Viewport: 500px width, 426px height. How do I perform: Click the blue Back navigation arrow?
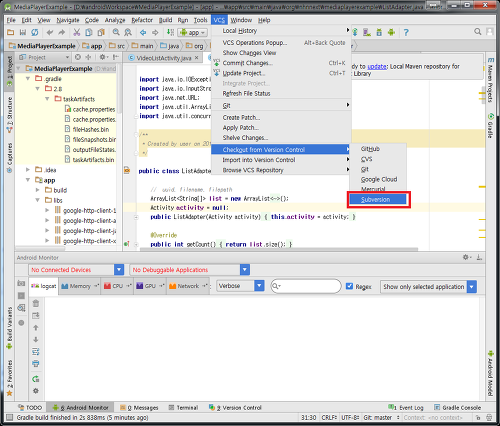click(x=143, y=32)
